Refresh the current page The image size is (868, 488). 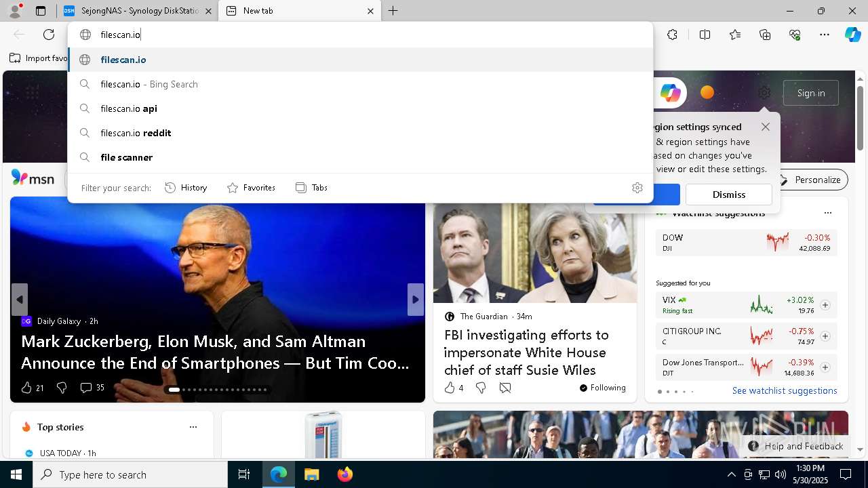49,35
